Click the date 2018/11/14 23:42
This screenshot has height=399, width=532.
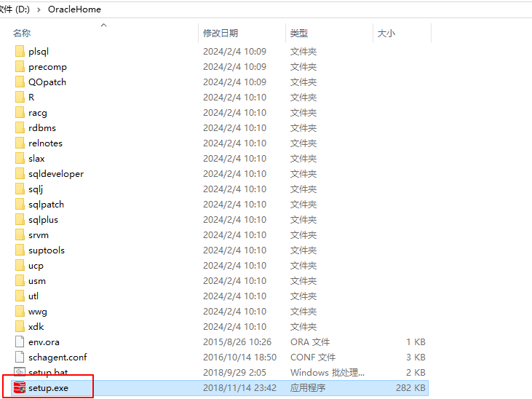tap(239, 388)
